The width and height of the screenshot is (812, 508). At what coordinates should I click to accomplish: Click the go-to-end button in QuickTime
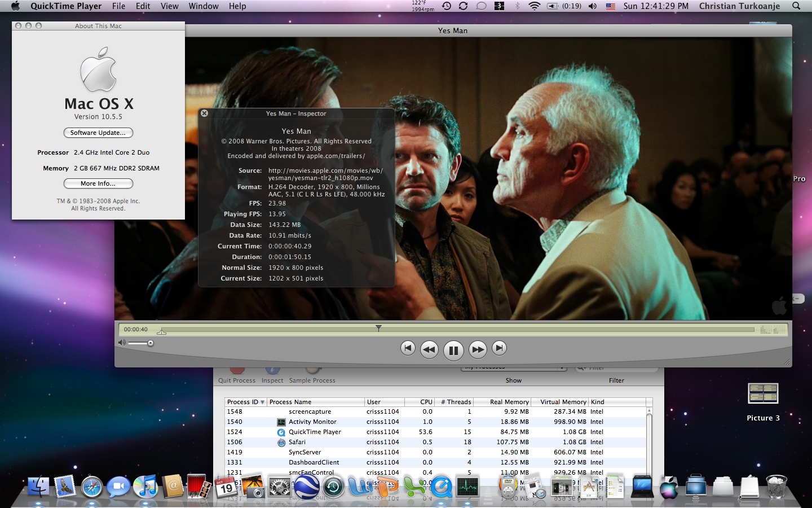(x=499, y=348)
